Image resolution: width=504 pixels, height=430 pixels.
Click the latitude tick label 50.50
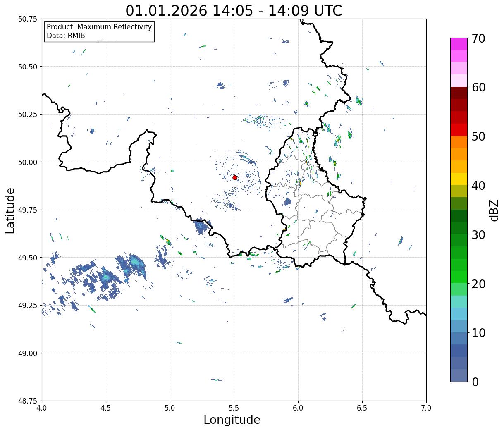coord(28,67)
